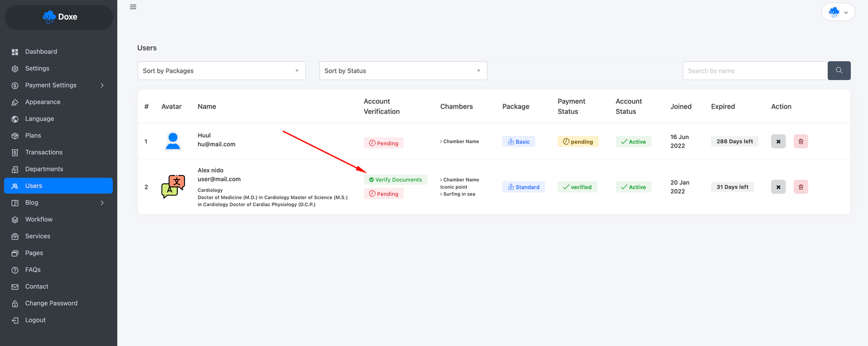The image size is (868, 346).
Task: Delete user Huul with trash icon
Action: tap(801, 141)
